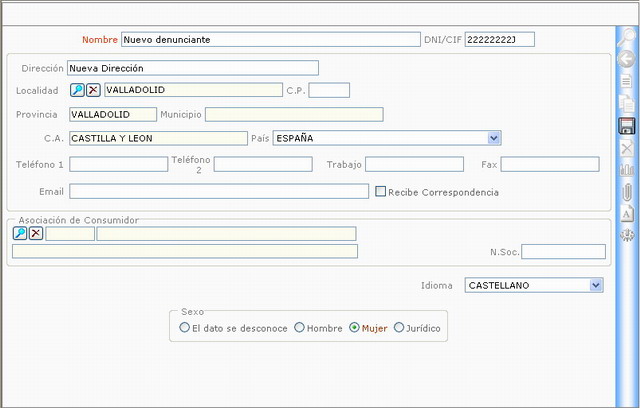The width and height of the screenshot is (640, 408).
Task: Search Asociación de Consumidor with magnifier
Action: [x=20, y=233]
